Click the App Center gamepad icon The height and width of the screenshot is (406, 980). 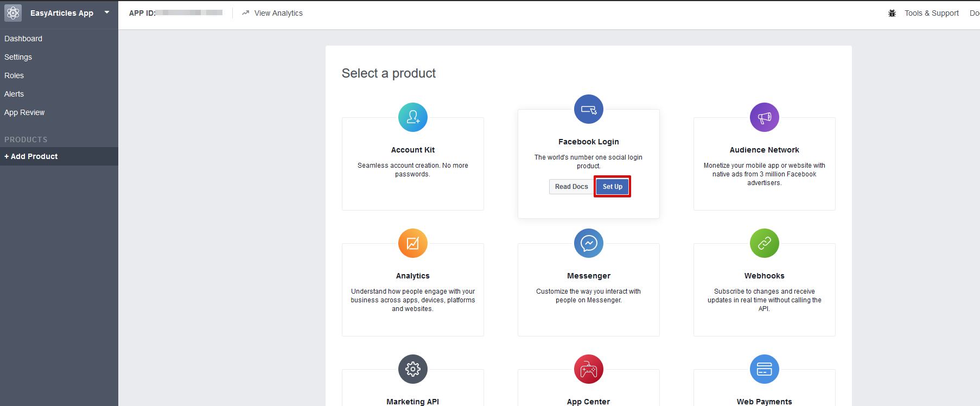click(x=589, y=369)
